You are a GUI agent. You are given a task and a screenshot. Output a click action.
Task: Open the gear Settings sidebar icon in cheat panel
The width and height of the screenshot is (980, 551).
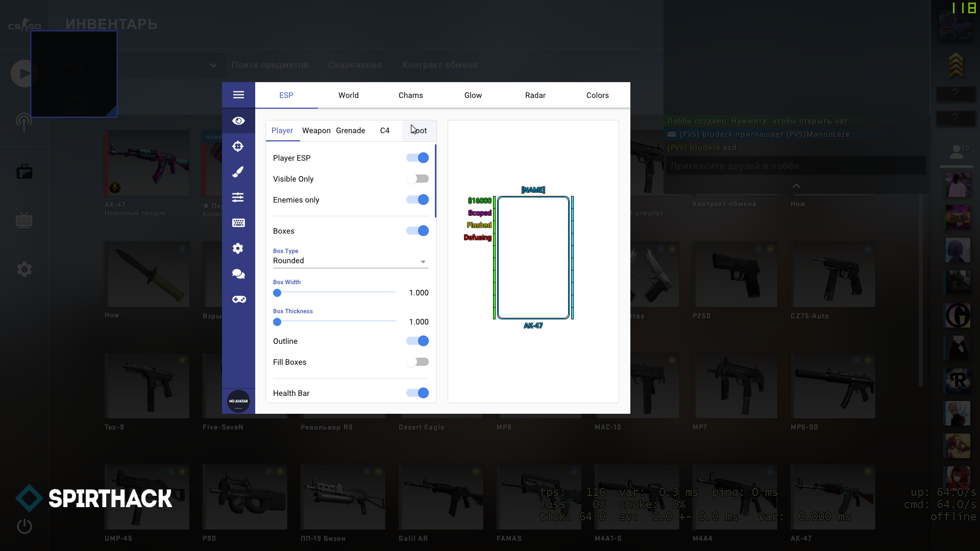click(238, 248)
